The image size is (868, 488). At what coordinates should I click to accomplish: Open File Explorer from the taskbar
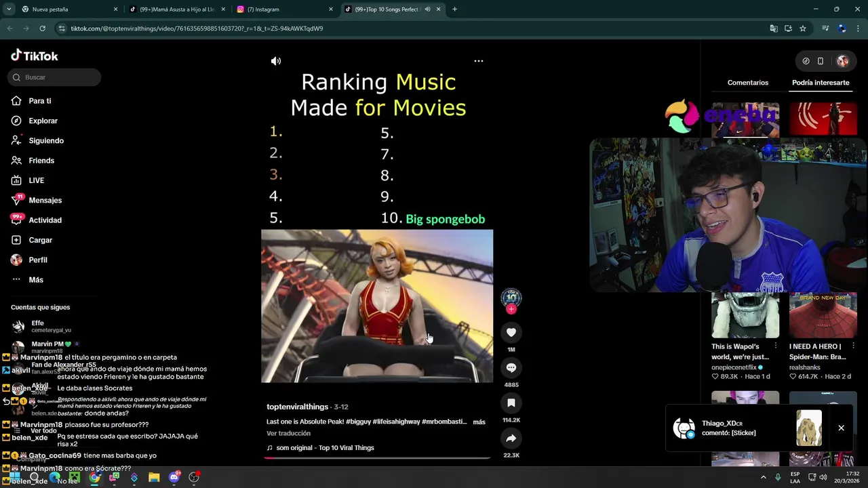(154, 478)
